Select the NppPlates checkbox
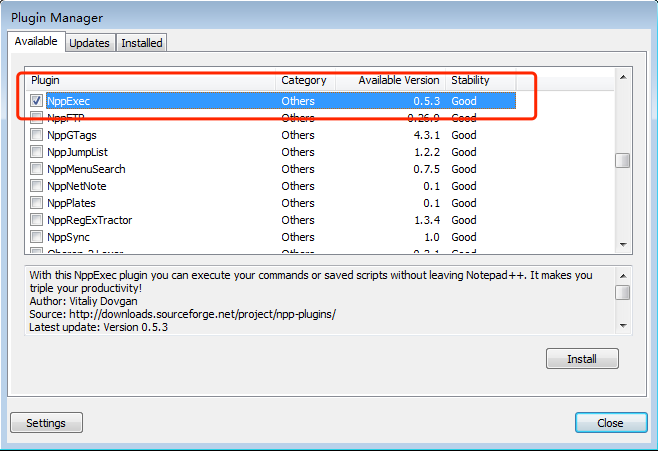Viewport: 658px width, 452px height. click(x=37, y=203)
